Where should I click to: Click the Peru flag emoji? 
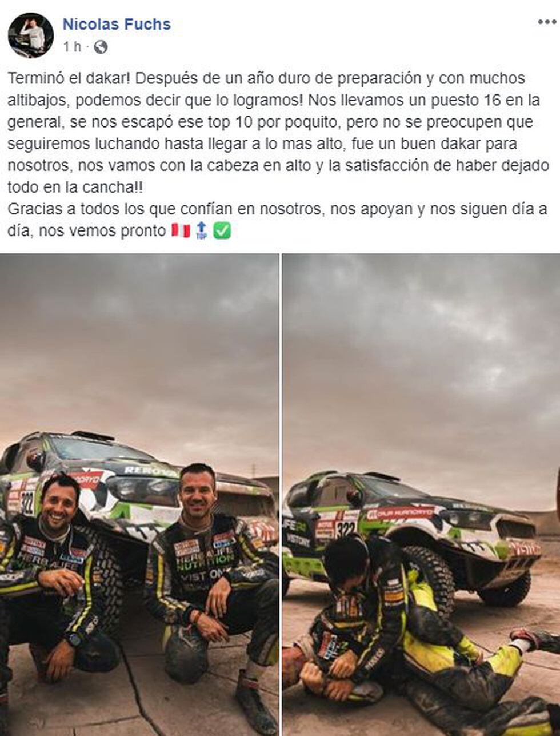(x=181, y=231)
